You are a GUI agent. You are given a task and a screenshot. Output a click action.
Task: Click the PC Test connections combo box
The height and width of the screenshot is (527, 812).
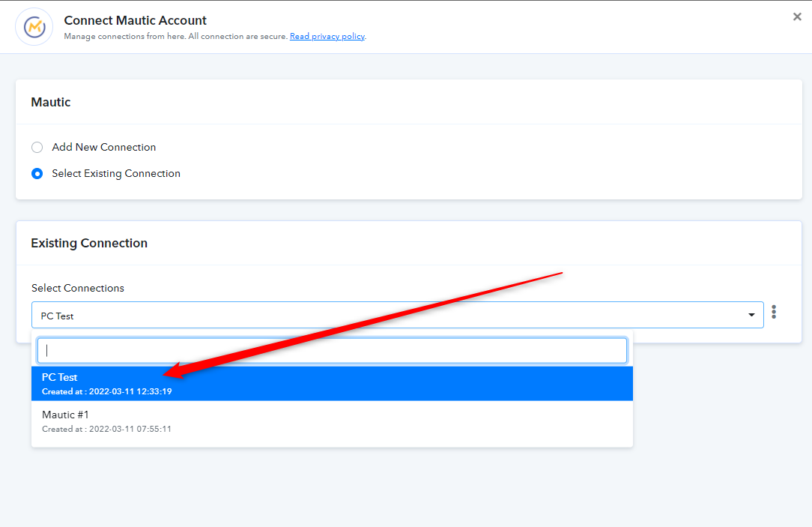[x=397, y=315]
